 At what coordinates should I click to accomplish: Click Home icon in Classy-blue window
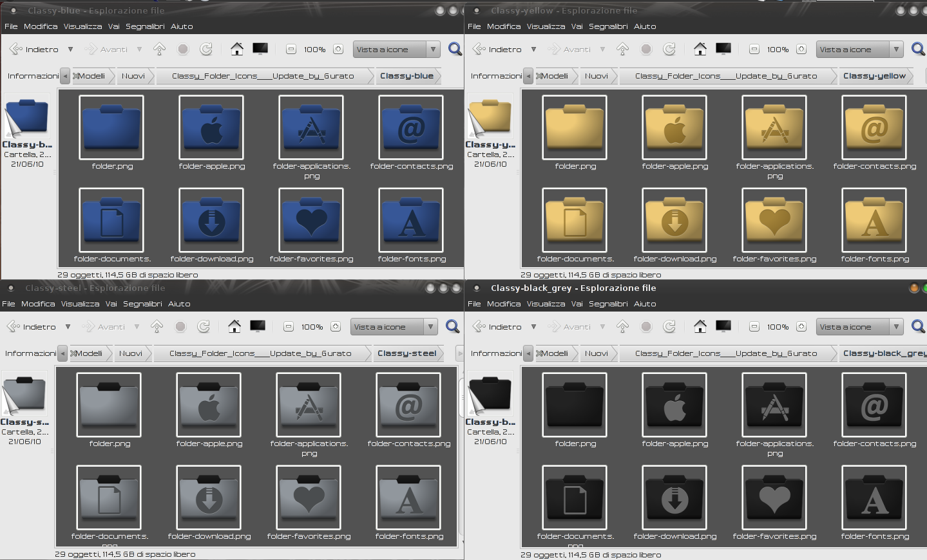tap(236, 49)
